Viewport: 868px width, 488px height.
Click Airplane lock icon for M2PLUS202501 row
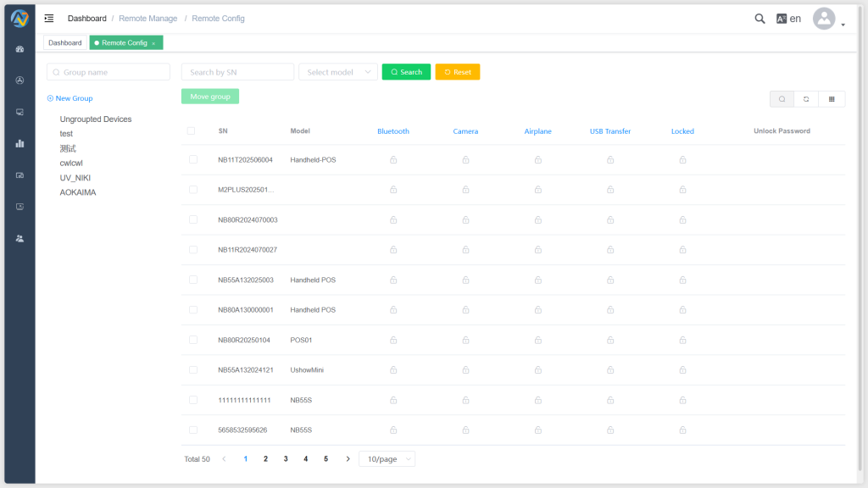538,190
